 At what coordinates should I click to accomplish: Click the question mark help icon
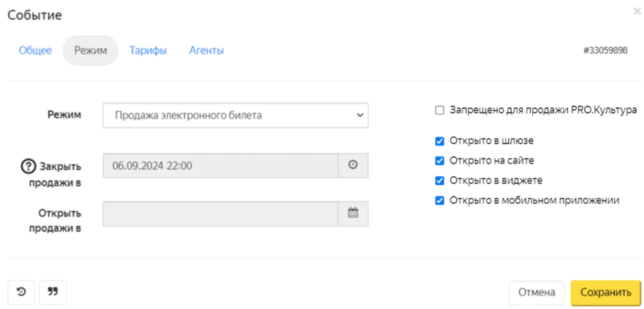(28, 166)
